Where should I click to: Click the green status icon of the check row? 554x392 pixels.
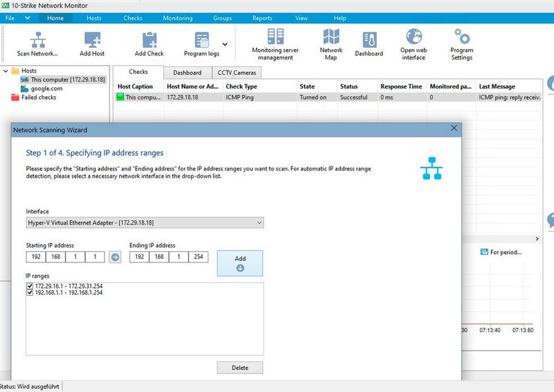(x=120, y=96)
